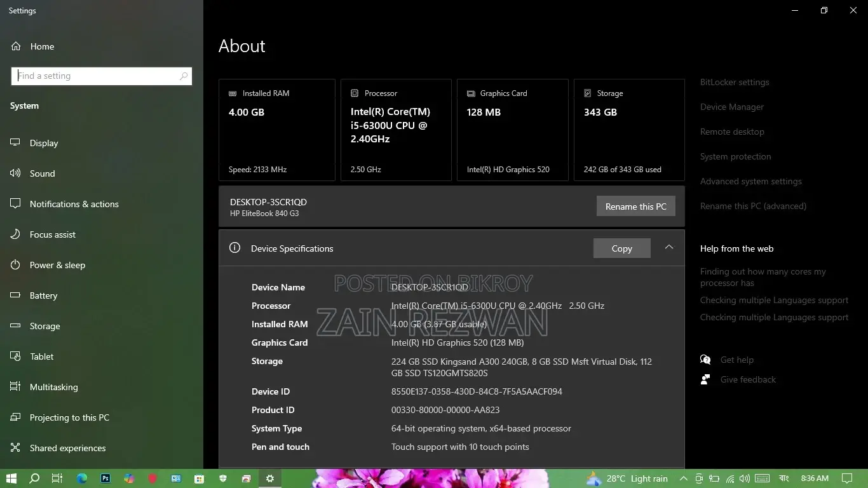The image size is (868, 488).
Task: Click the Battery icon in the sidebar
Action: click(15, 295)
